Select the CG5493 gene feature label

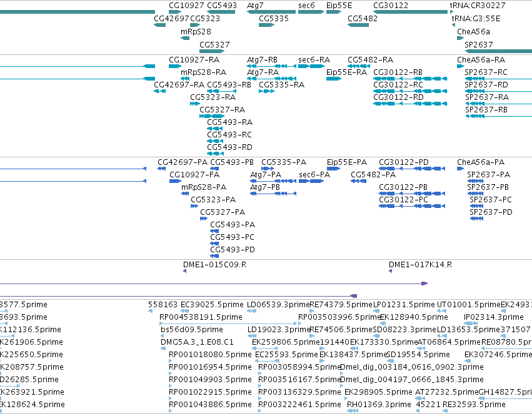click(x=222, y=6)
